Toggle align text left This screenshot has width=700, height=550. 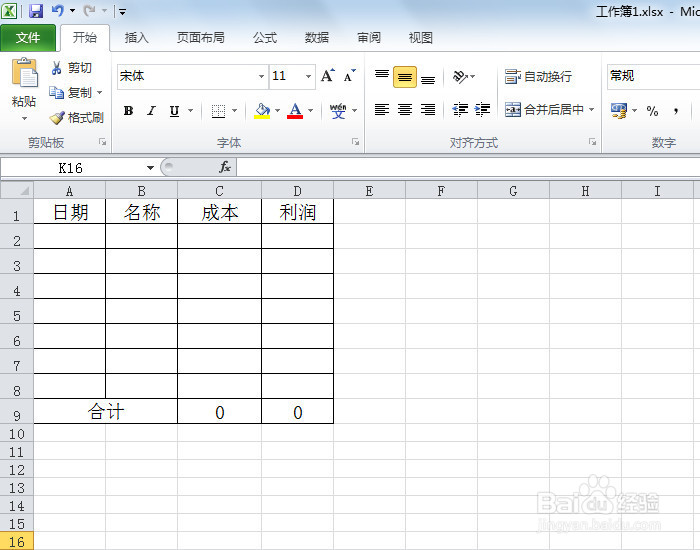coord(382,109)
